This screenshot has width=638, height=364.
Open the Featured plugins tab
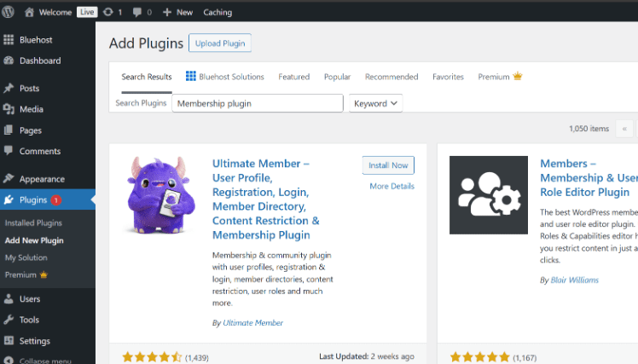293,77
